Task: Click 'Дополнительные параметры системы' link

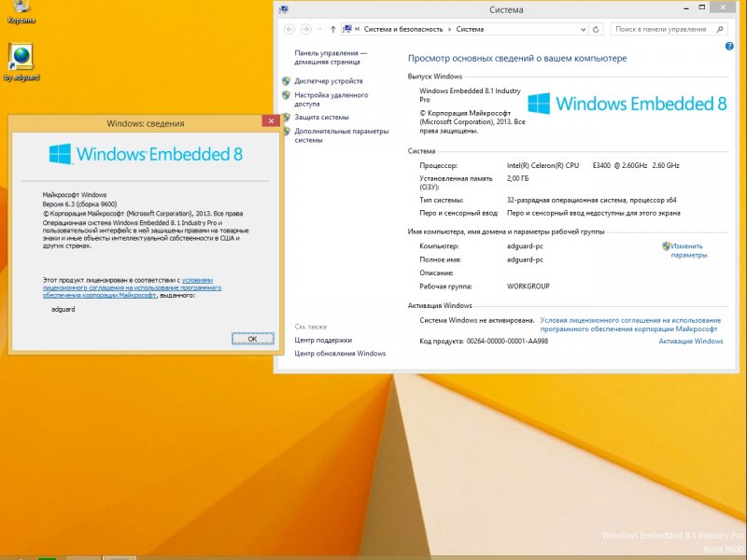Action: pos(341,135)
